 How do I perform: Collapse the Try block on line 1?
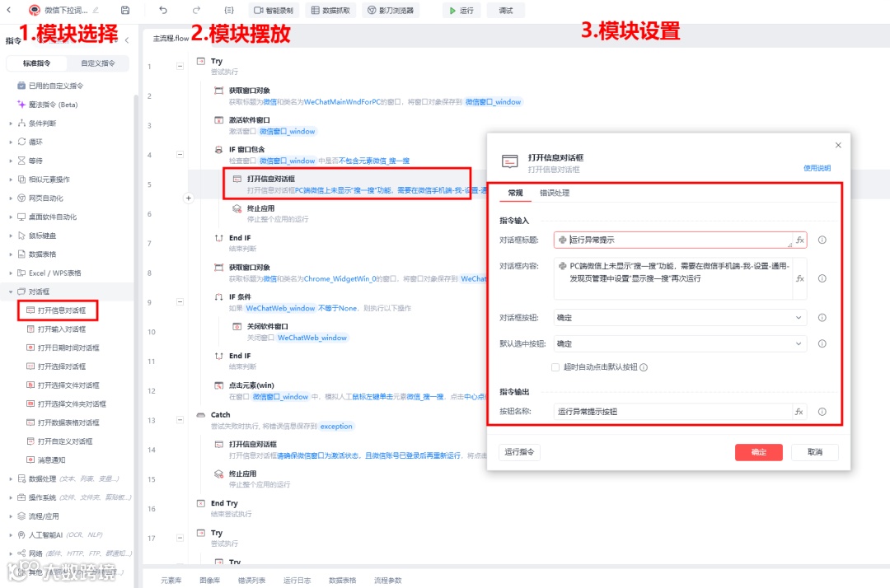[180, 67]
